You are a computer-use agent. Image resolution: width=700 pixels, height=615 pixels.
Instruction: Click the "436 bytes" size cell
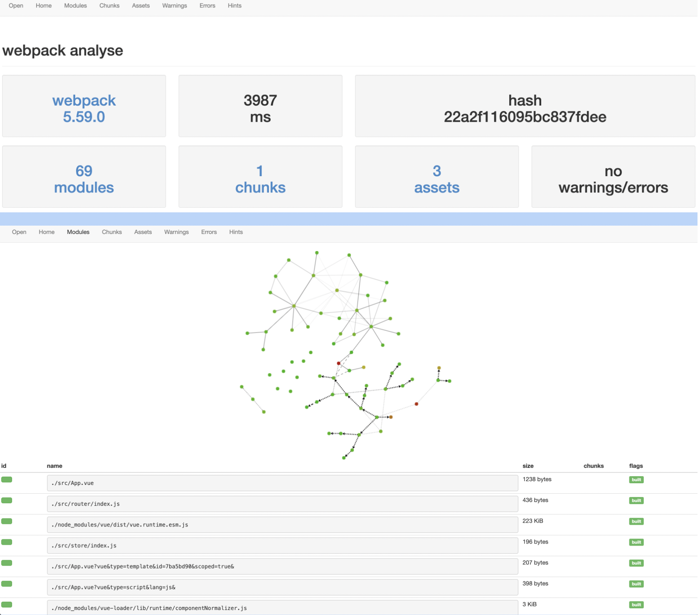[535, 500]
